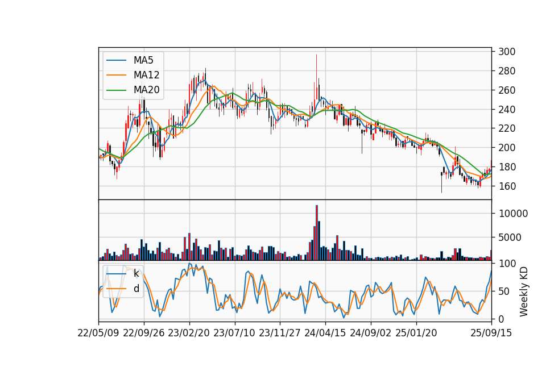Click the 280 price axis label

pyautogui.click(x=507, y=71)
